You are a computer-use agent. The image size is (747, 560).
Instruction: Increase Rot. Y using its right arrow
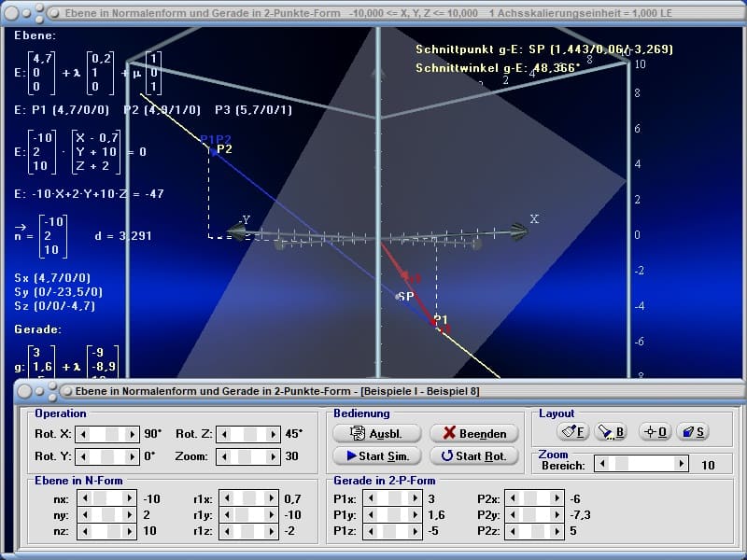[132, 456]
